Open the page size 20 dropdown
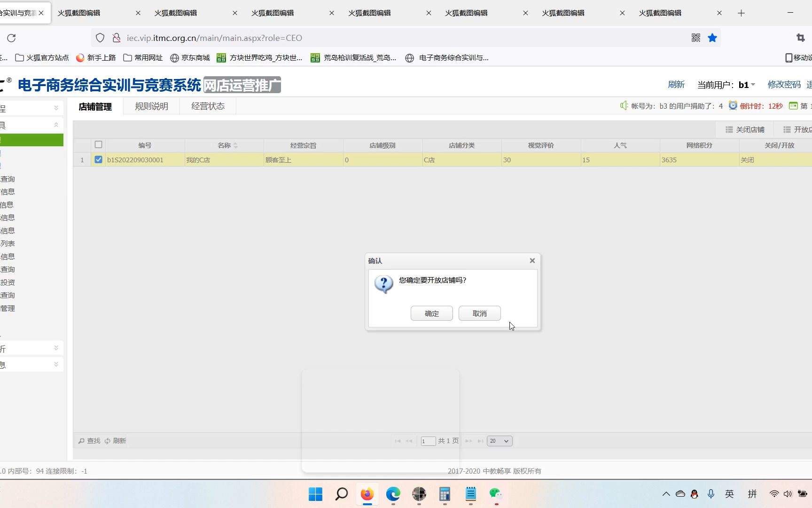The image size is (812, 508). click(499, 441)
